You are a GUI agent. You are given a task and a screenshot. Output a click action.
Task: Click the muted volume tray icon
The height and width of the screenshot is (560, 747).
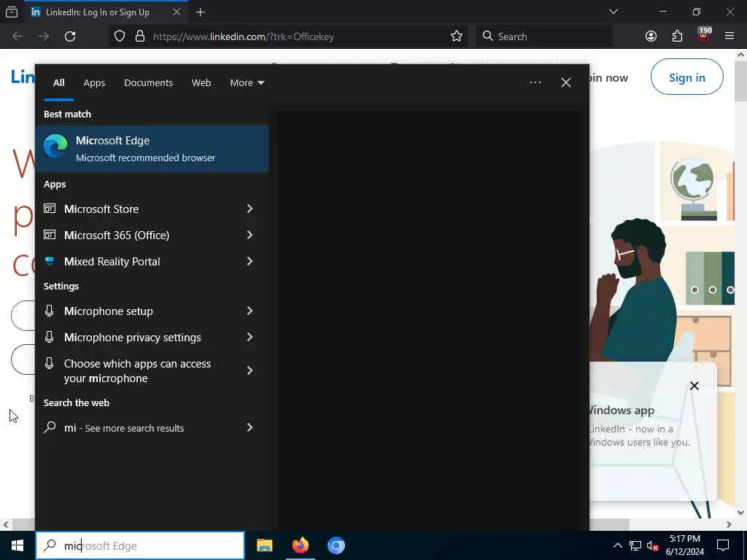click(x=653, y=545)
